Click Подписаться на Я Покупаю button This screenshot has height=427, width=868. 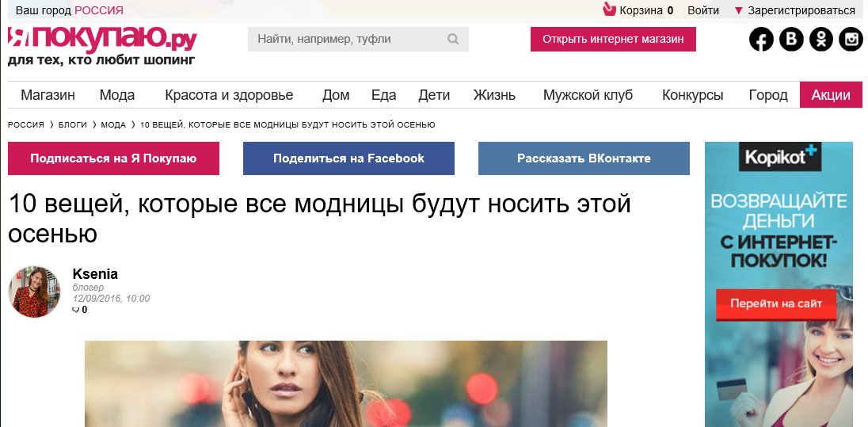tap(113, 158)
